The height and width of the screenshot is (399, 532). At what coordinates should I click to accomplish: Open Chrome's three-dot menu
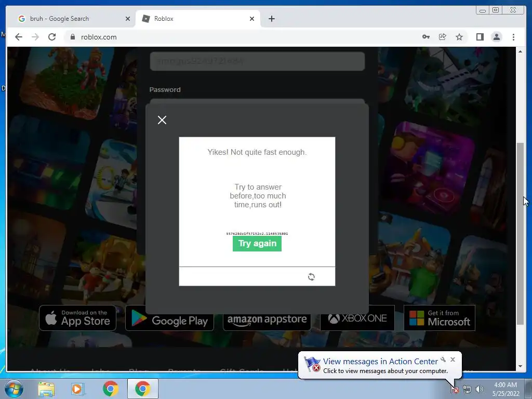[513, 37]
